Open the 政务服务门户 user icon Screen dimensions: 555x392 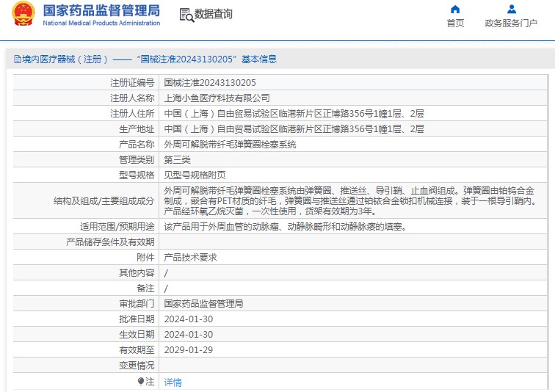pos(512,10)
